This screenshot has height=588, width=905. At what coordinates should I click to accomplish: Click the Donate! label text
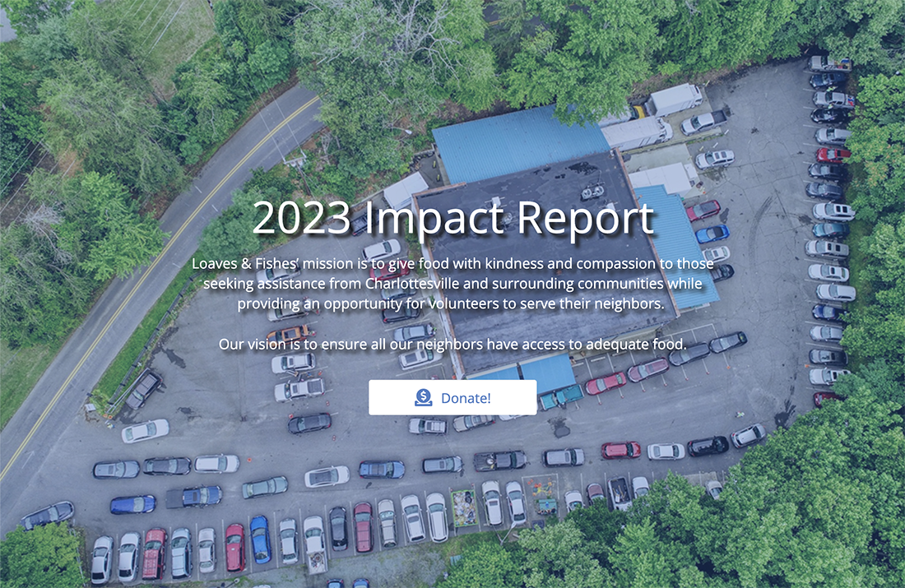tap(465, 398)
